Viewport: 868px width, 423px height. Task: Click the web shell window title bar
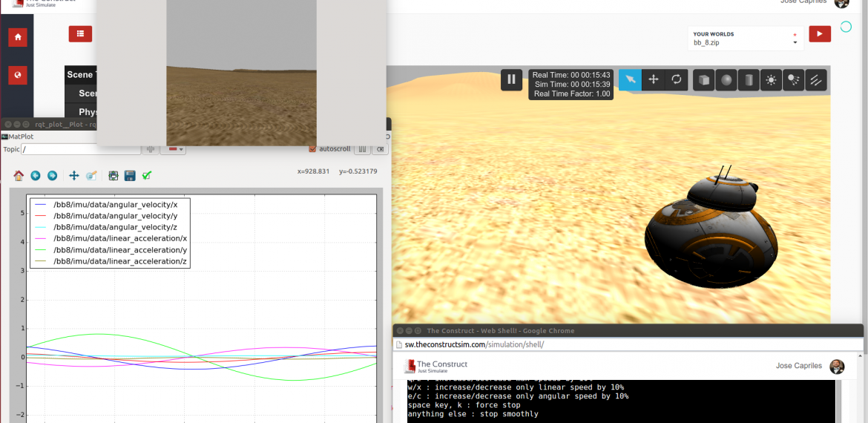(628, 330)
